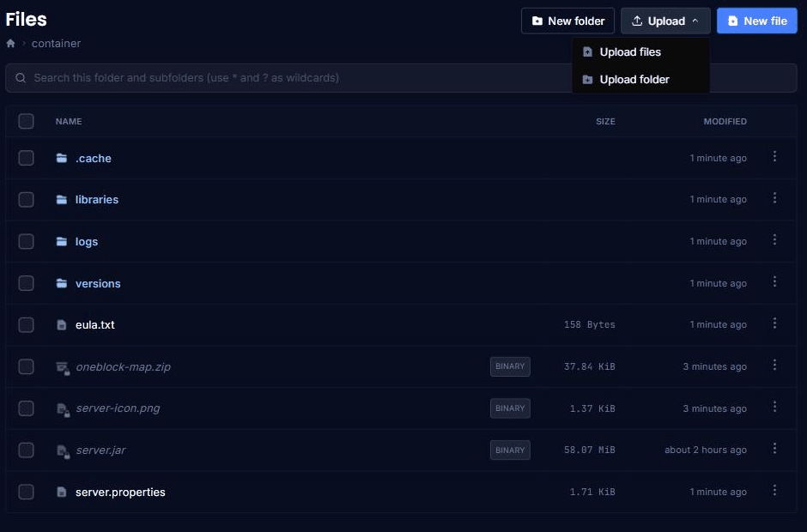
Task: Open the logs folder
Action: [x=87, y=242]
